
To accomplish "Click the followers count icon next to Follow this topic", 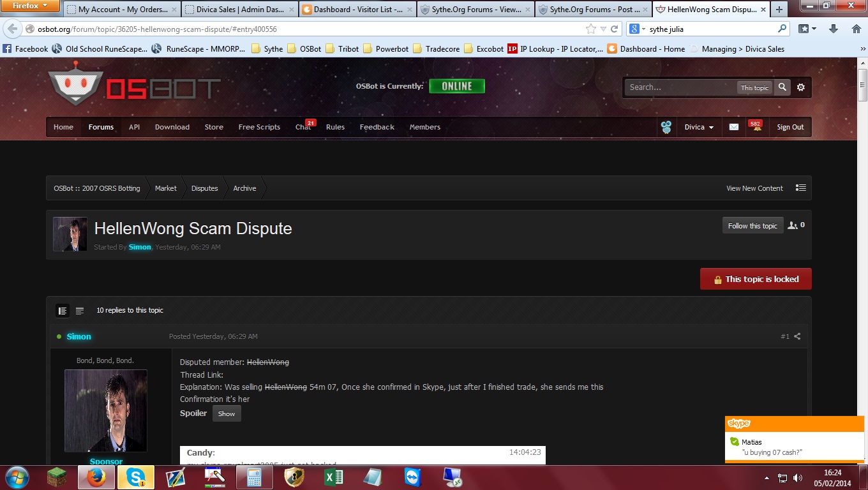I will point(796,225).
